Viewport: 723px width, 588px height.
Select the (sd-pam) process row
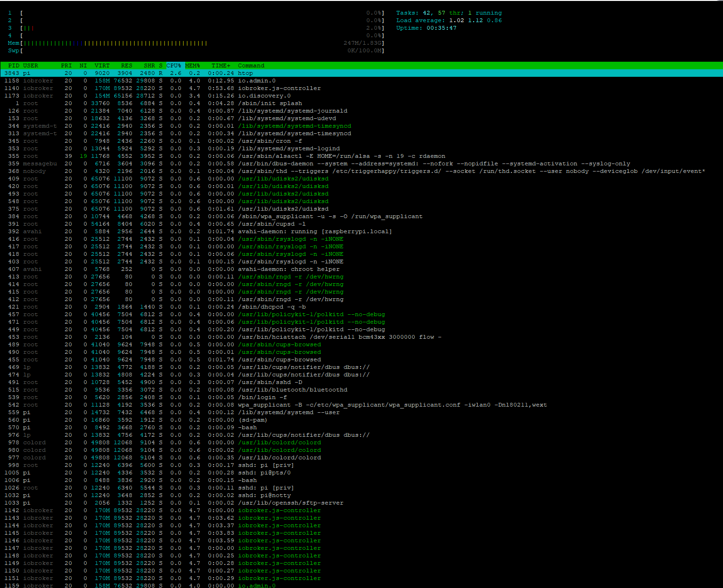(361, 420)
